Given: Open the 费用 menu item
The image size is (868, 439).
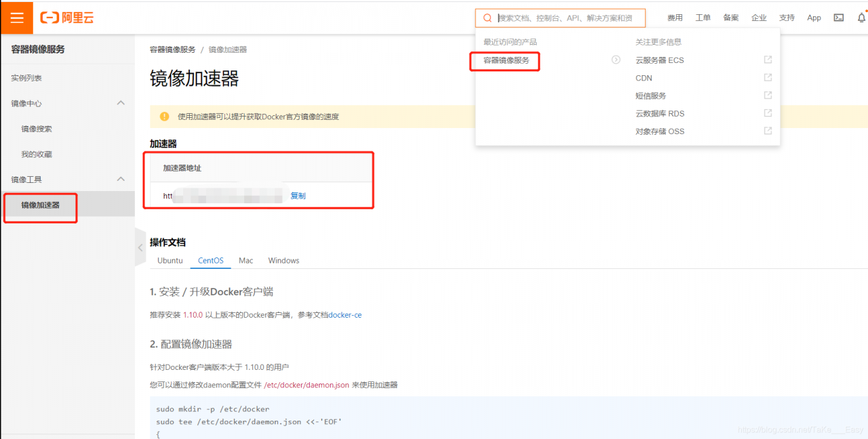Looking at the screenshot, I should tap(675, 18).
